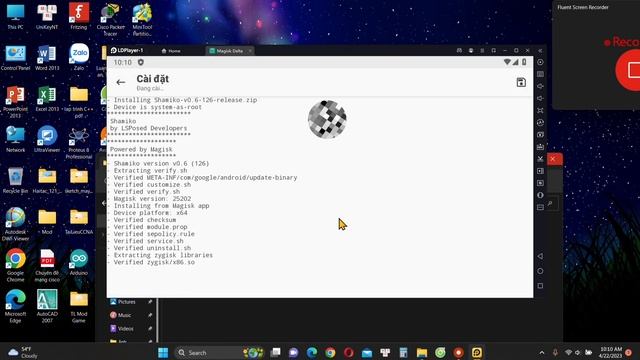Select the MiniTool Partition desktop icon
The height and width of the screenshot is (360, 640).
pos(142,20)
